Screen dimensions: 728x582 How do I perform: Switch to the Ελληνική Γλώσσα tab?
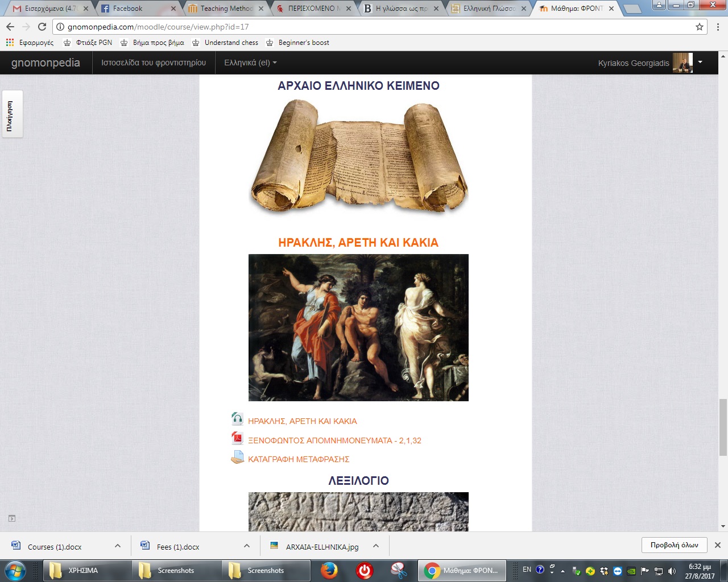tap(489, 9)
